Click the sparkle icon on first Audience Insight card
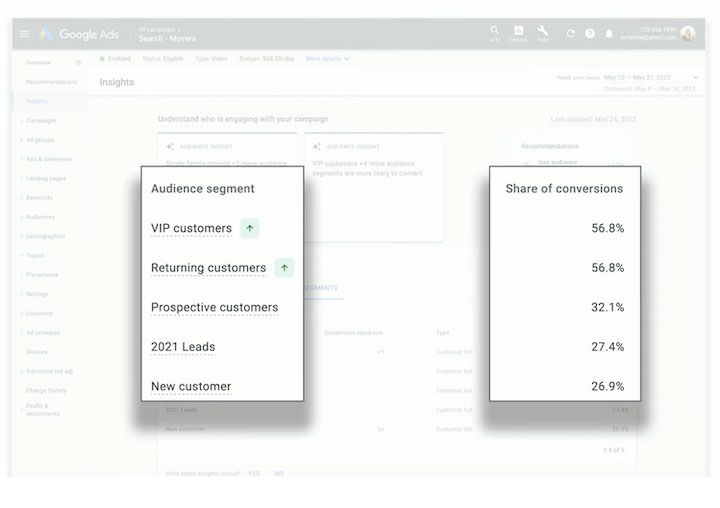Screen dimensions: 720x508 pyautogui.click(x=170, y=147)
